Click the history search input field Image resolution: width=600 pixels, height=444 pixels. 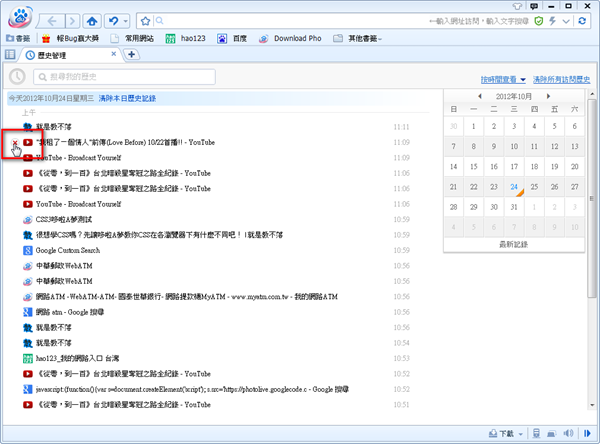tap(122, 77)
